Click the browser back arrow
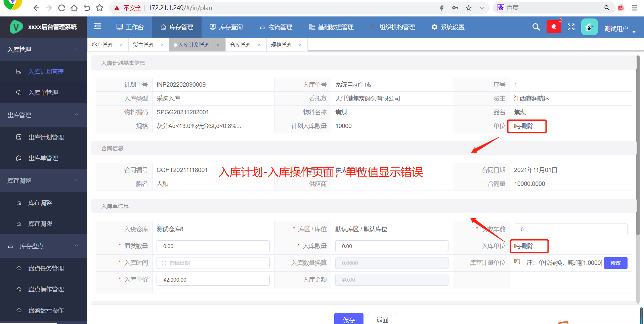Viewport: 644px width, 324px height. 36,8
